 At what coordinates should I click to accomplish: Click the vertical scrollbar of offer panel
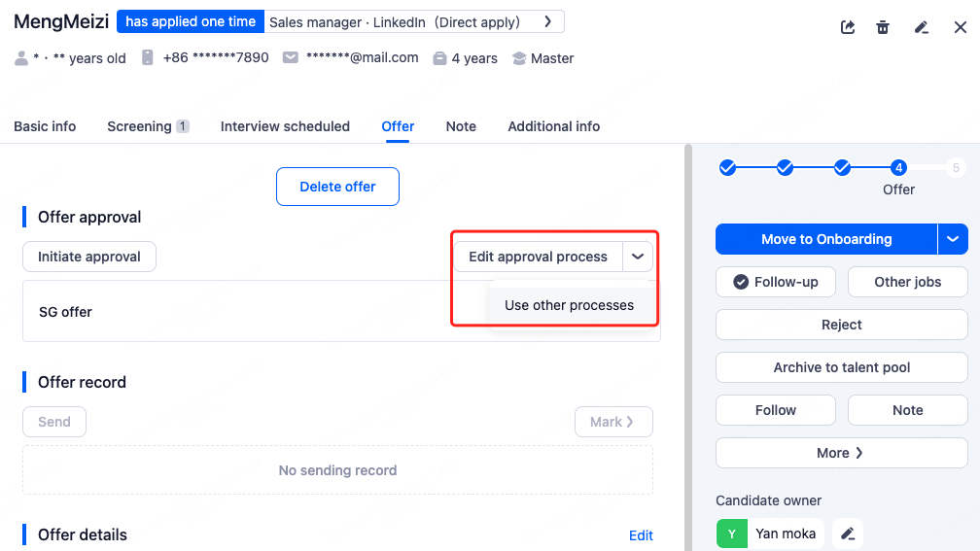point(688,340)
